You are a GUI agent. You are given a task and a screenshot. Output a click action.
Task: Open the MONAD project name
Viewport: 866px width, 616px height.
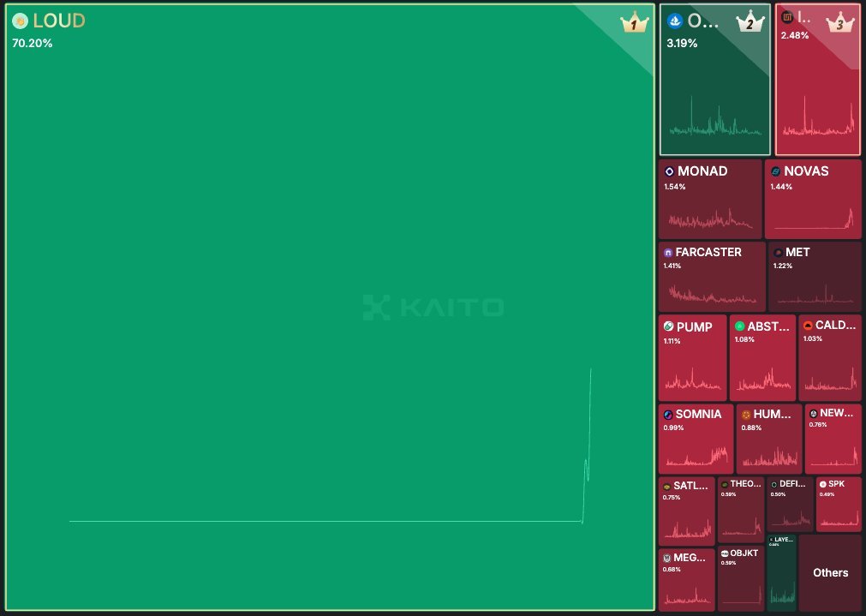[x=702, y=171]
